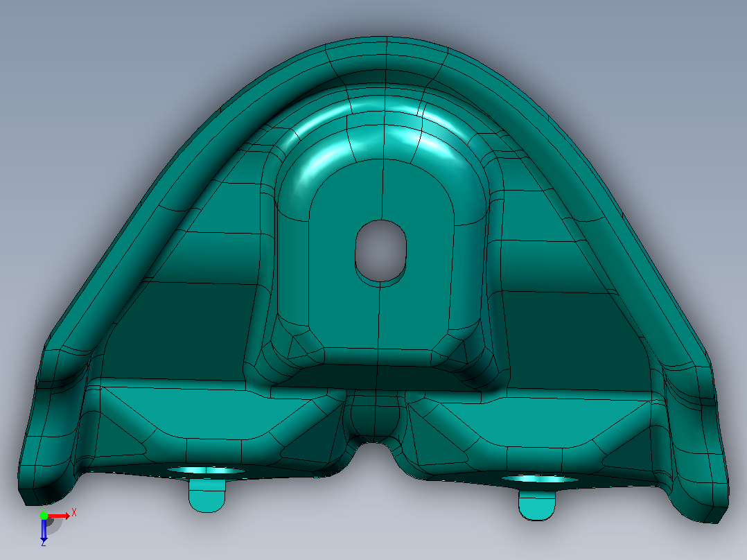Click the green origin sphere of the triad
The height and width of the screenshot is (560, 747).
pos(44,515)
